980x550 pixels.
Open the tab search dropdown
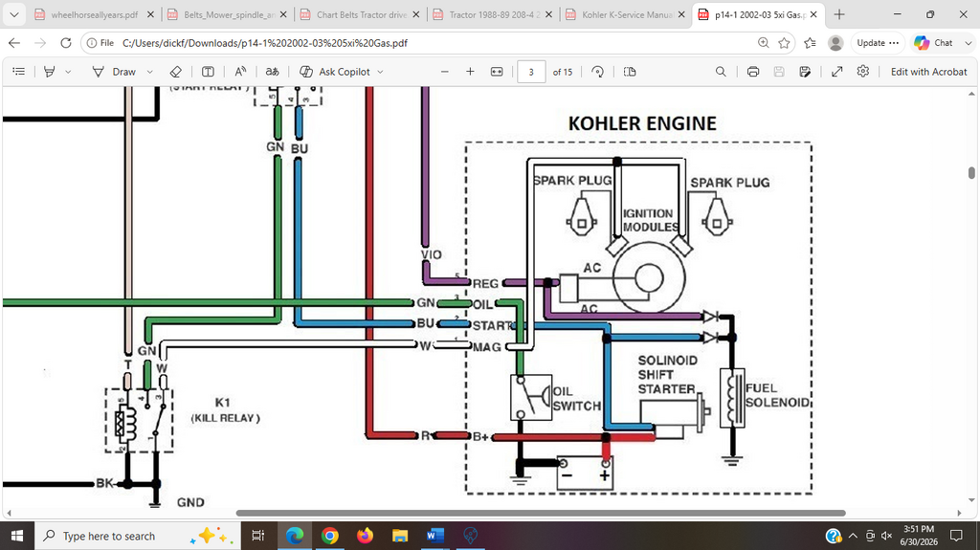[13, 14]
